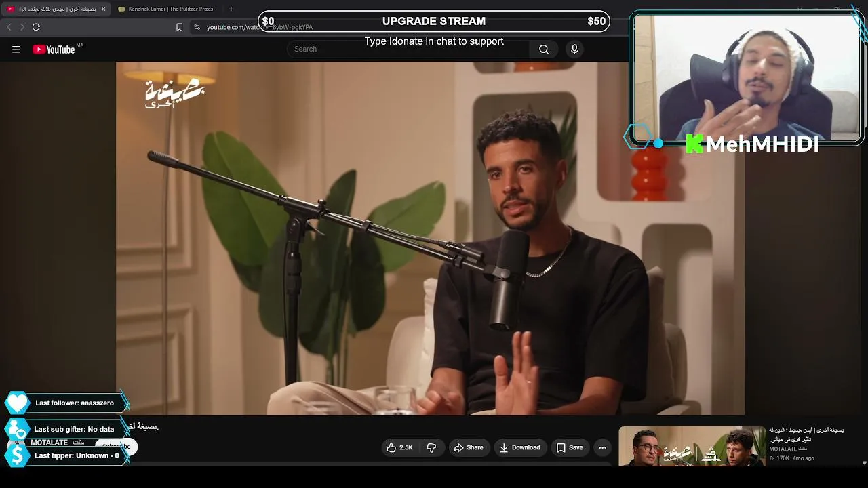This screenshot has height=488, width=868.
Task: Click the browser back arrow
Action: point(9,27)
